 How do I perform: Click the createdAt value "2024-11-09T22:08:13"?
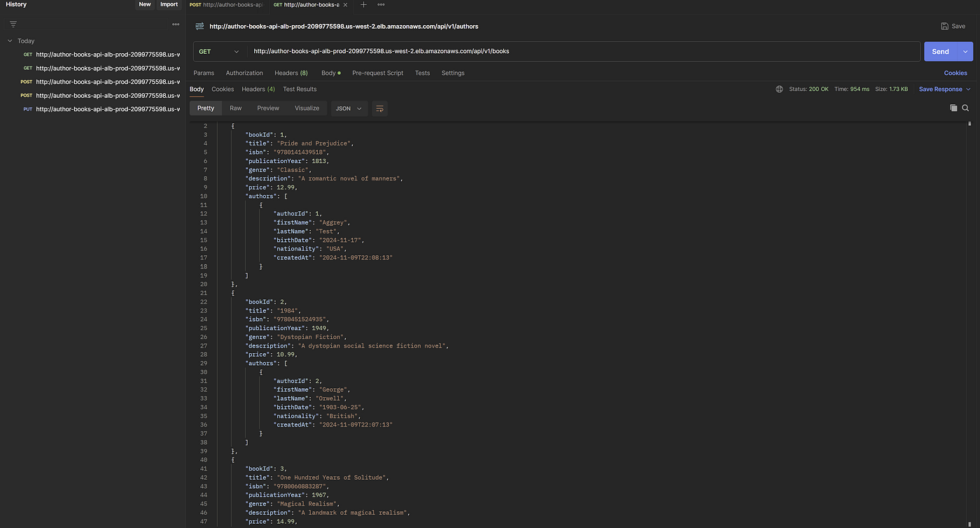[x=356, y=258]
